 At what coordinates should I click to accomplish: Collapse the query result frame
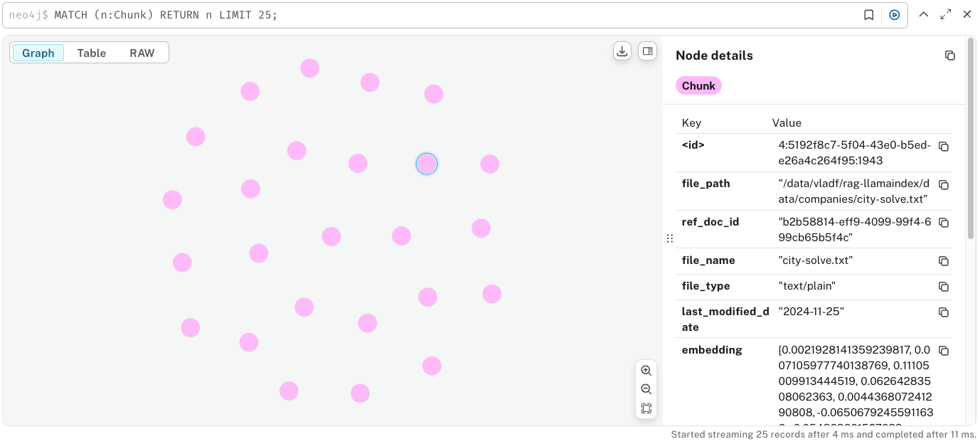(924, 14)
